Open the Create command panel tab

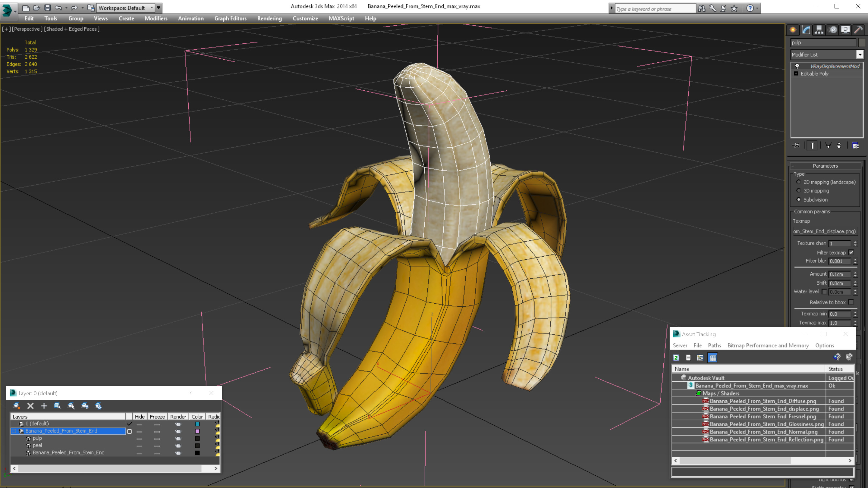[x=793, y=30]
